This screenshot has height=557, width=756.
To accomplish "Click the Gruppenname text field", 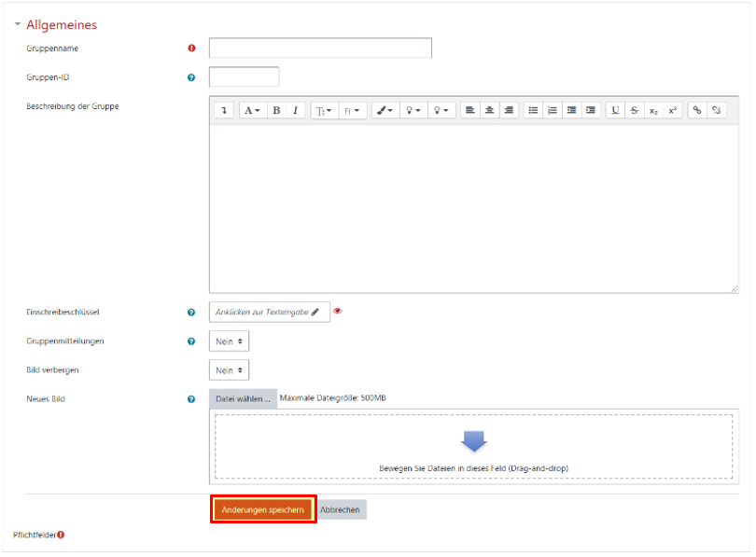I will point(320,48).
